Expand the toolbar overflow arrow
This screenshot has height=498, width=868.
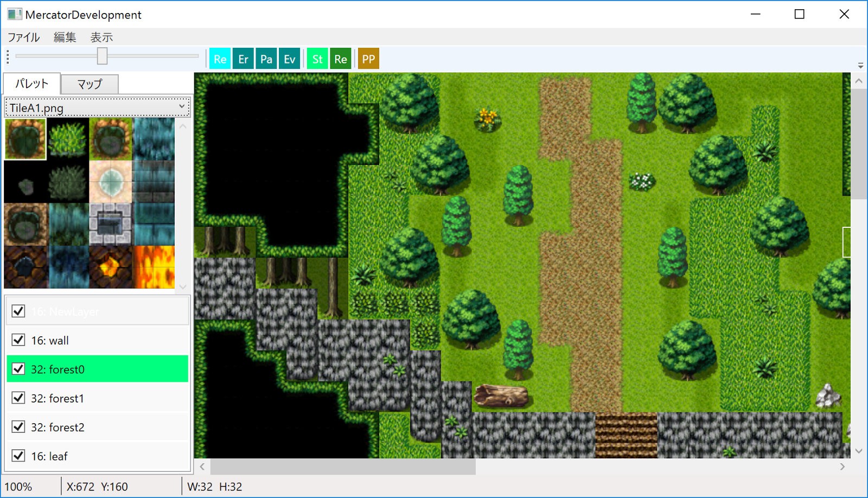click(860, 66)
